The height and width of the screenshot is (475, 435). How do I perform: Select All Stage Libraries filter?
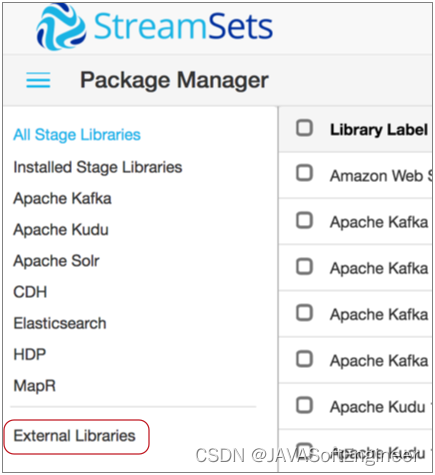coord(77,135)
